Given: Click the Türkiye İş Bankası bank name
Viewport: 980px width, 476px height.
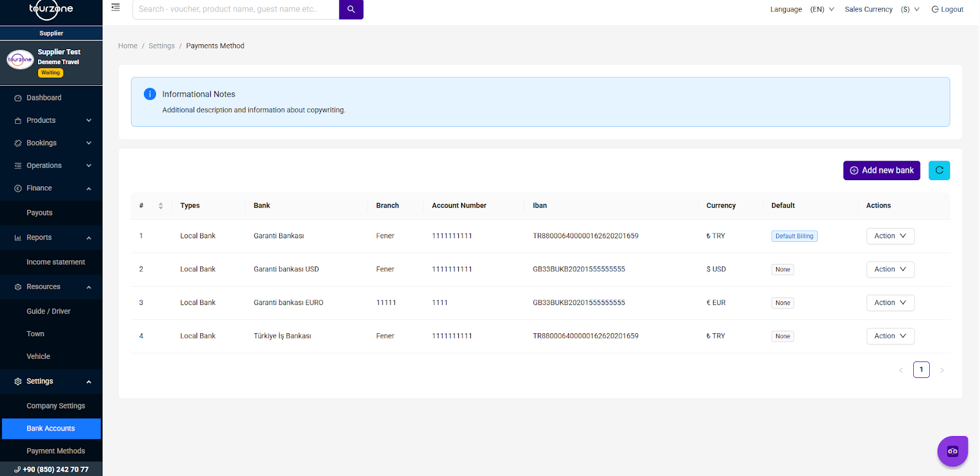Looking at the screenshot, I should click(282, 336).
